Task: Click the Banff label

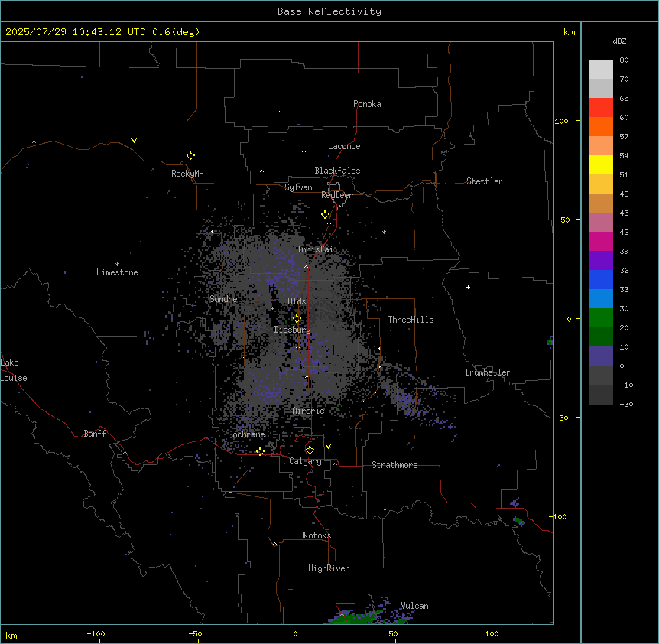Action: coord(95,434)
